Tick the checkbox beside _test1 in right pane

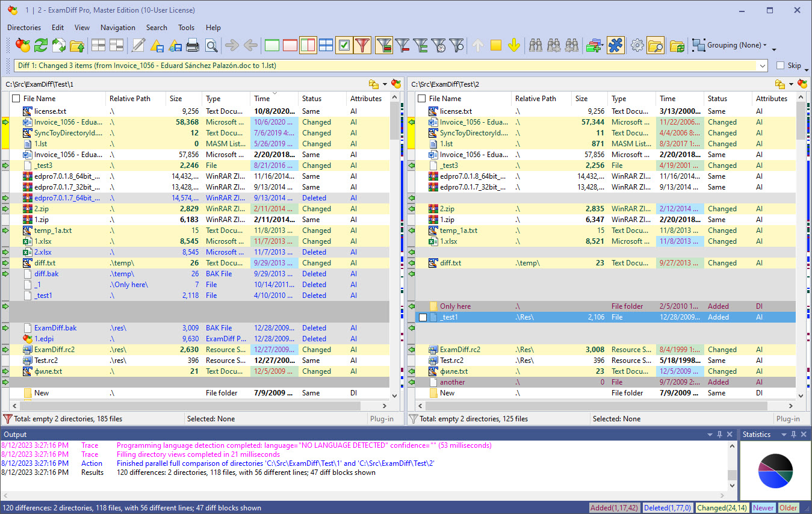tap(423, 317)
